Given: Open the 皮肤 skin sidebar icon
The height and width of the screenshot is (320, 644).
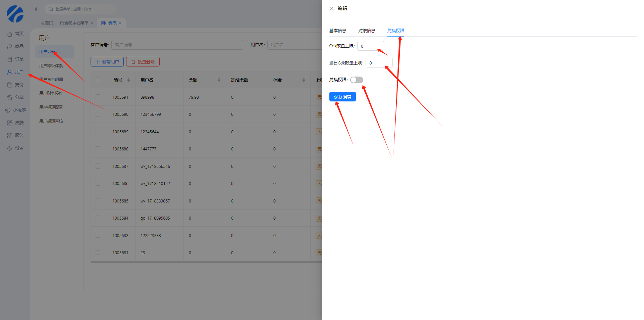Looking at the screenshot, I should pyautogui.click(x=10, y=123).
